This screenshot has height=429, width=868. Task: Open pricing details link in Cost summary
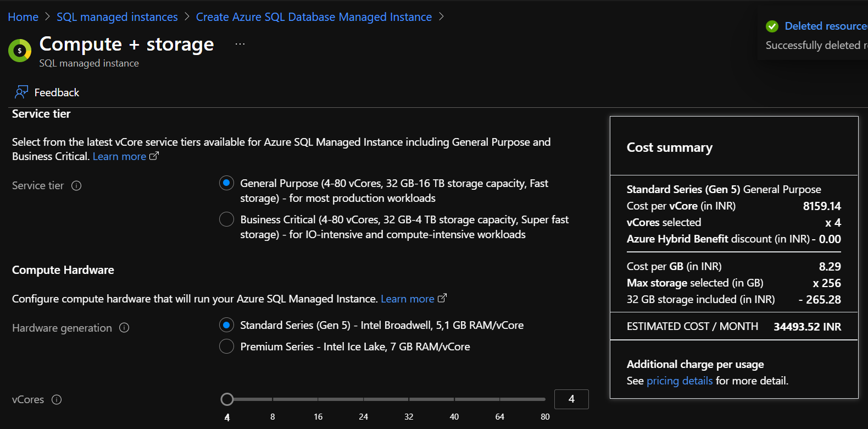tap(680, 381)
